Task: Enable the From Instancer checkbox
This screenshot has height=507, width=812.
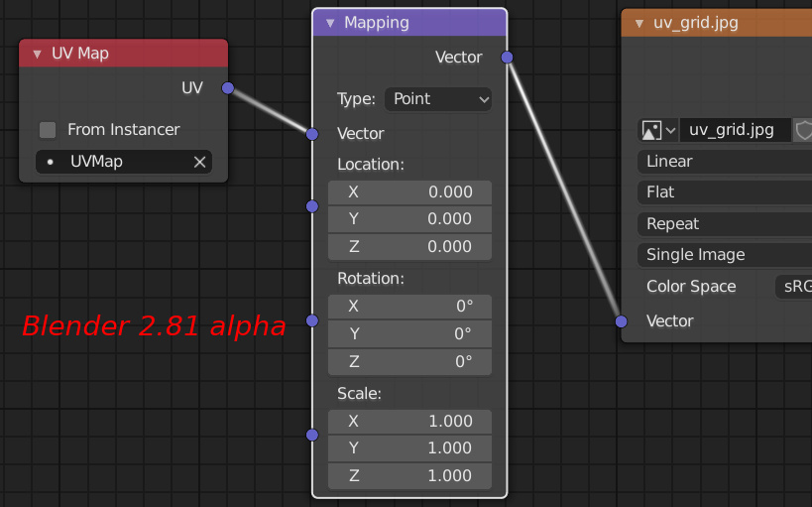Action: (x=48, y=130)
